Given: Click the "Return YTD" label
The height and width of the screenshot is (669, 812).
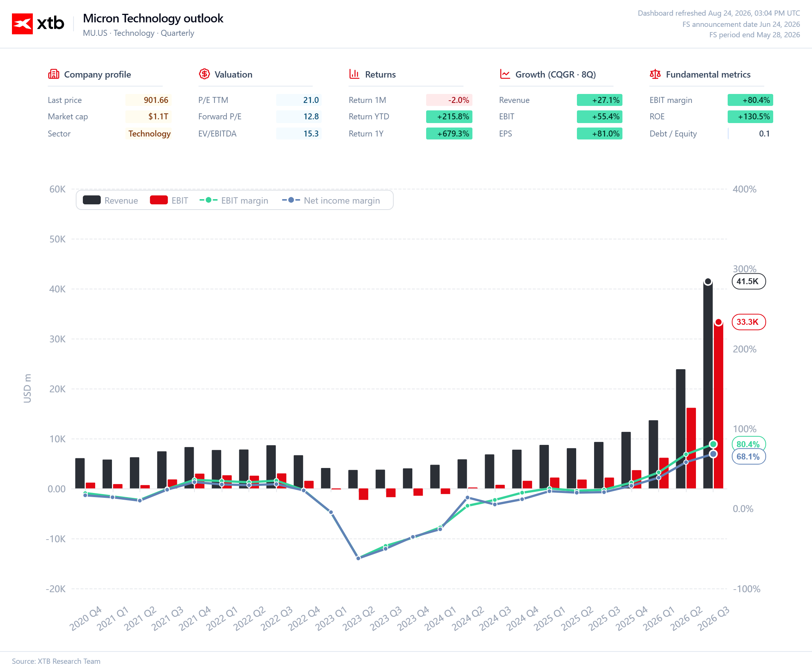Looking at the screenshot, I should (x=369, y=117).
